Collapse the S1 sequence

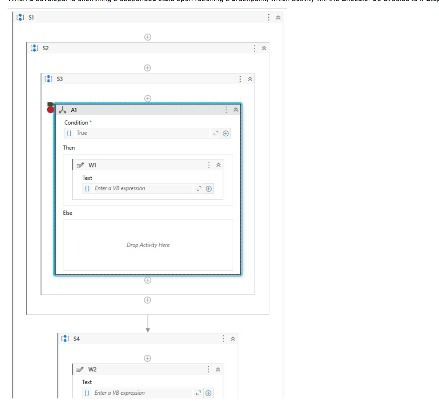(x=278, y=18)
